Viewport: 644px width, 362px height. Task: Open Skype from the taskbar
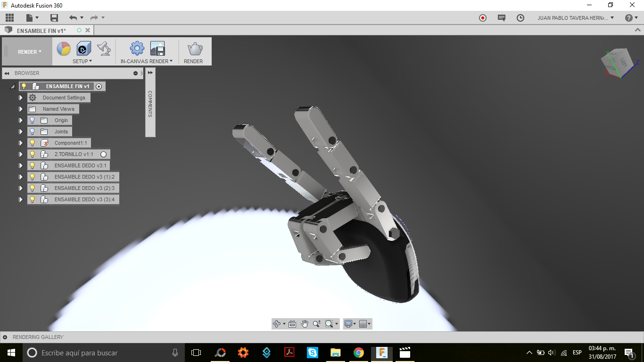(313, 353)
